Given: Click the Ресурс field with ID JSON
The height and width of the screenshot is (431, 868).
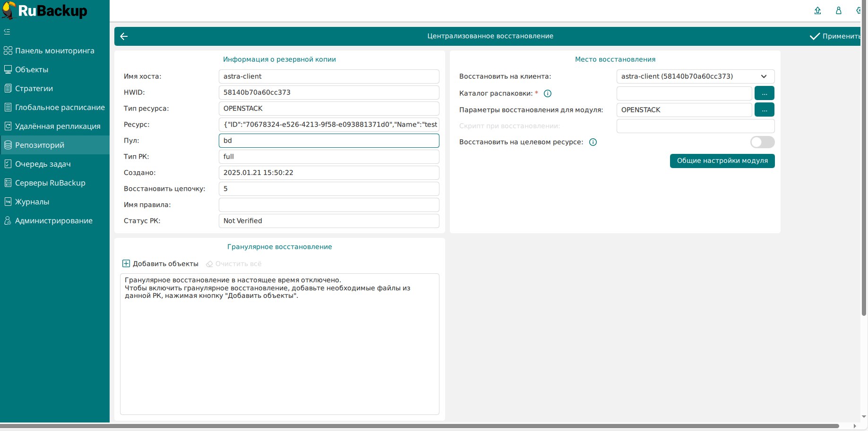Looking at the screenshot, I should 329,125.
